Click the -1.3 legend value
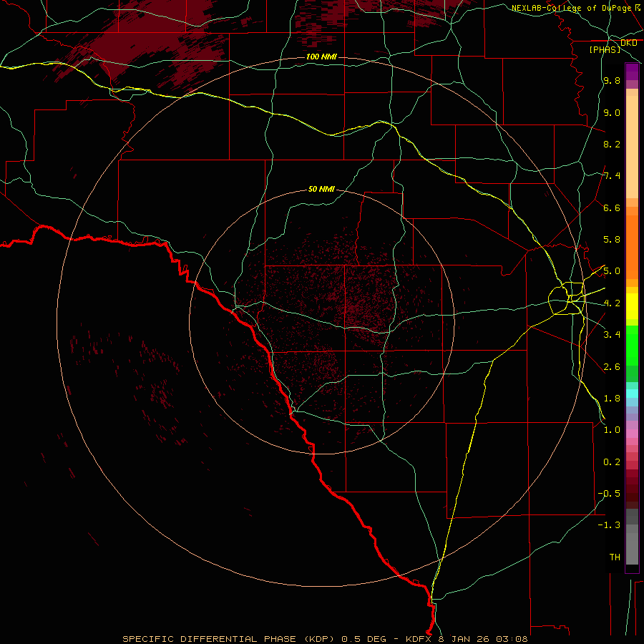This screenshot has height=644, width=644. (x=609, y=525)
